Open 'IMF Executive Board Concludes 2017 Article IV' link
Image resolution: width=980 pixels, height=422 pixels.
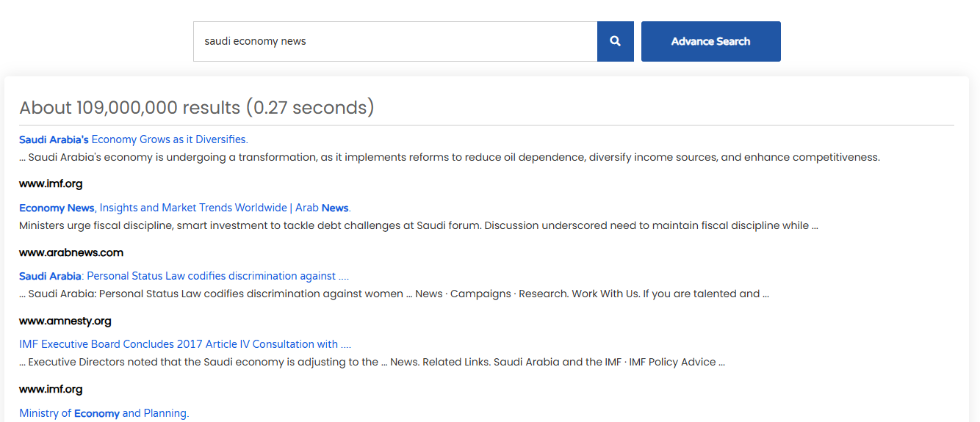[185, 344]
